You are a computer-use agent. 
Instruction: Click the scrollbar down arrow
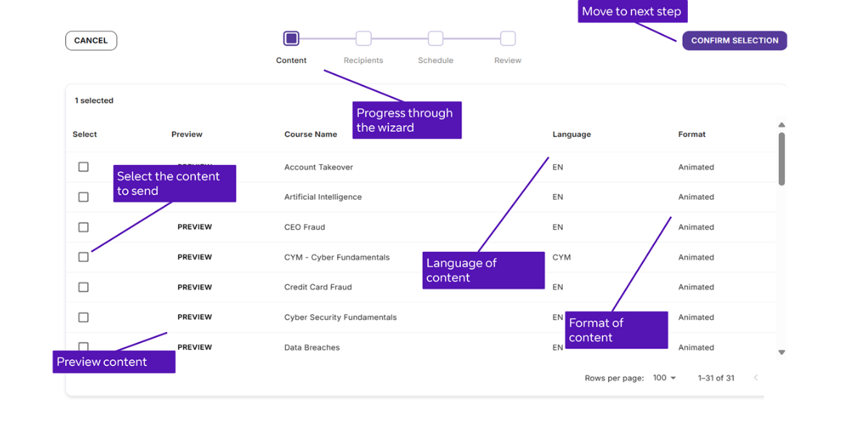782,352
